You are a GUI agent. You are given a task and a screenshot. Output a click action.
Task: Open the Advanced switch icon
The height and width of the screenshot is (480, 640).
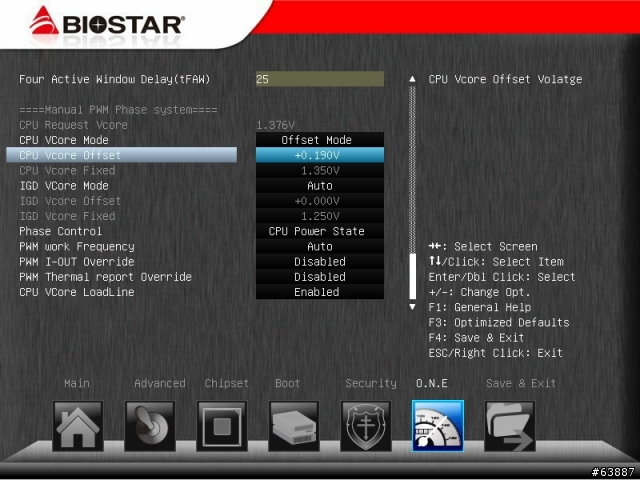(x=150, y=426)
